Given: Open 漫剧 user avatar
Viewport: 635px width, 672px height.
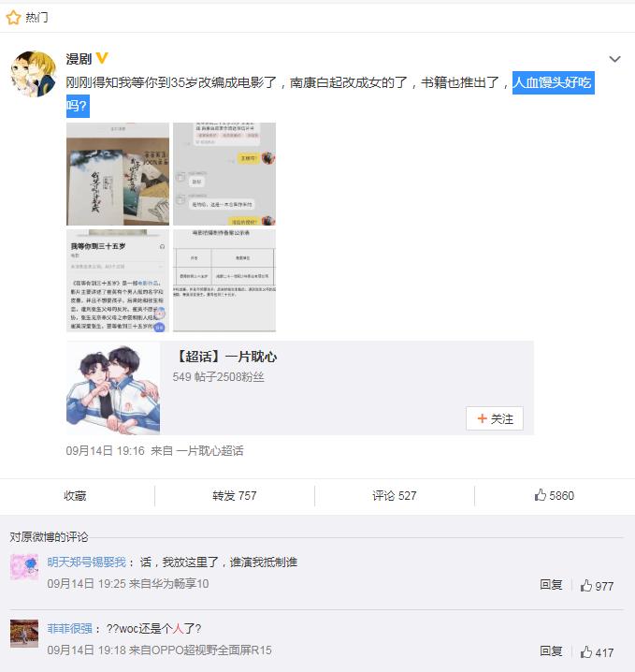Looking at the screenshot, I should [34, 74].
